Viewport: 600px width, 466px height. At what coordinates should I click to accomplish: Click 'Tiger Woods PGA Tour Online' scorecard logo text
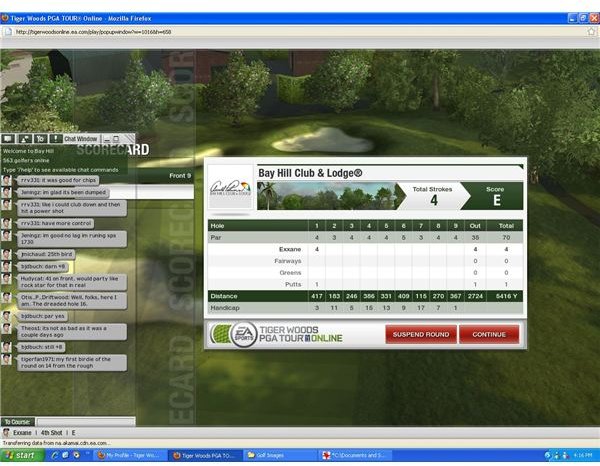pos(301,334)
